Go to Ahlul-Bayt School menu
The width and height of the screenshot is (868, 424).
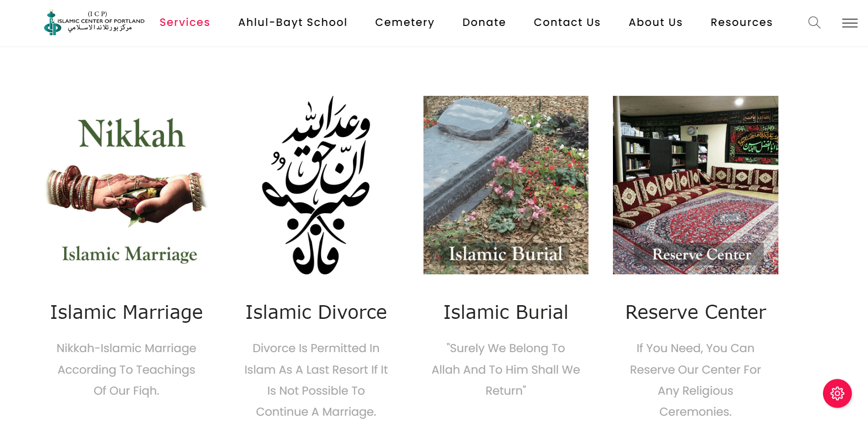tap(292, 22)
